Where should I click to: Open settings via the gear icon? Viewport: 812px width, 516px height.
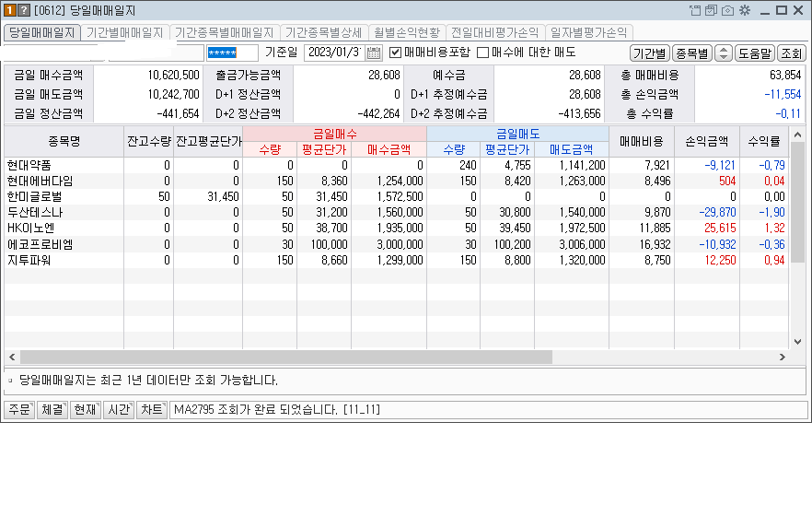pyautogui.click(x=744, y=11)
